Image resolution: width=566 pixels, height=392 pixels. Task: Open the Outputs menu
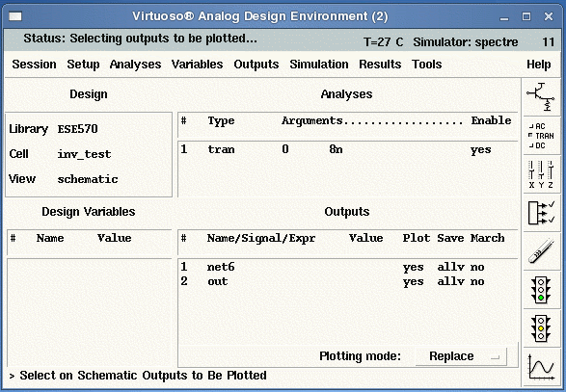[256, 65]
